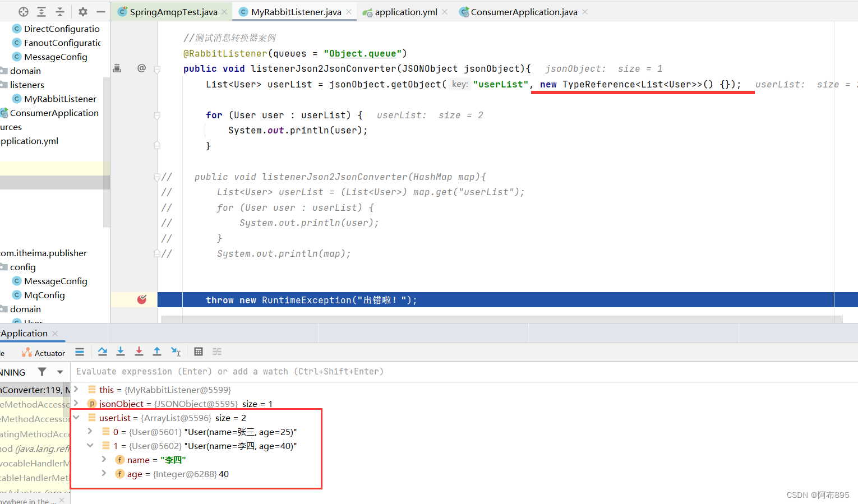Image resolution: width=858 pixels, height=504 pixels.
Task: Select the Step Over debugger icon
Action: coord(102,352)
